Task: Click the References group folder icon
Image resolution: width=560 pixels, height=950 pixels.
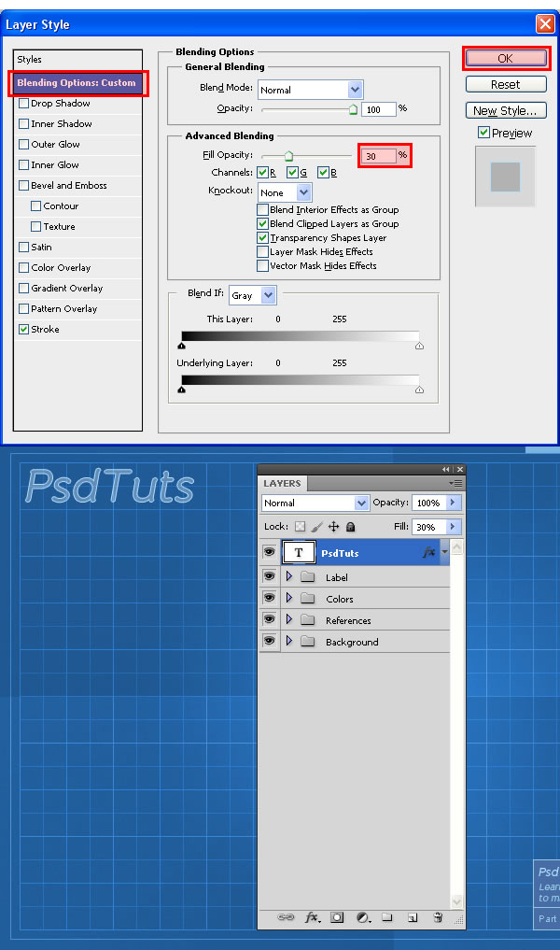Action: [x=308, y=620]
